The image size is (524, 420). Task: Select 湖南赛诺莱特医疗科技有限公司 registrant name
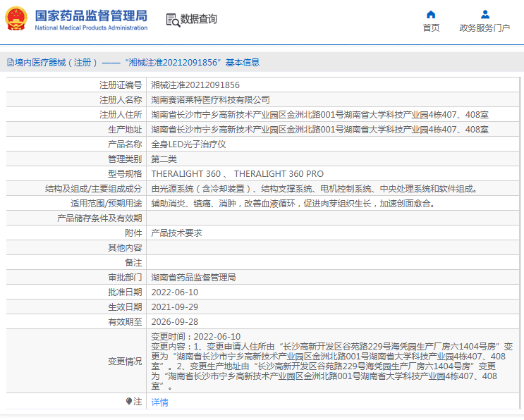(210, 100)
